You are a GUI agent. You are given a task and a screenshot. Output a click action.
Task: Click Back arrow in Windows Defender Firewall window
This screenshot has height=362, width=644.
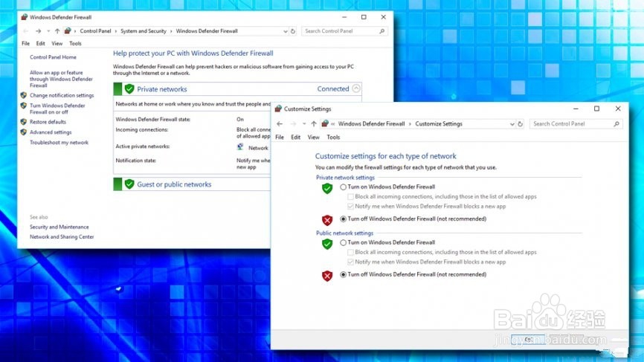click(x=25, y=31)
